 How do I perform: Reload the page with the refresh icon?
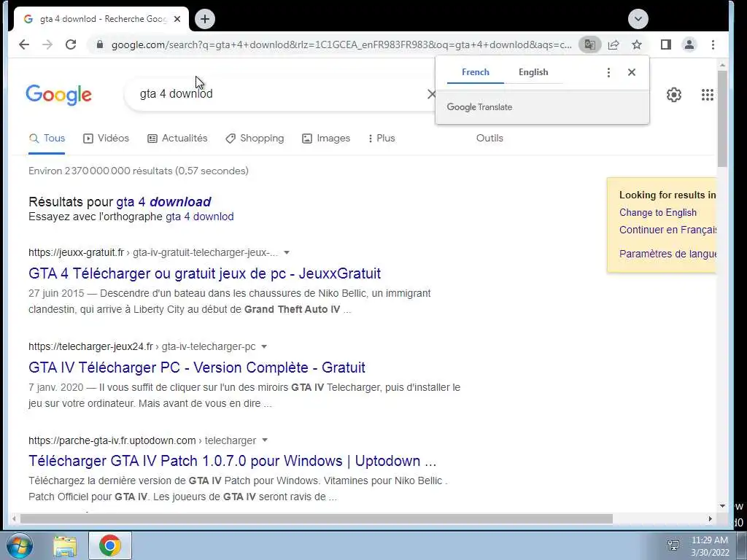coord(71,44)
